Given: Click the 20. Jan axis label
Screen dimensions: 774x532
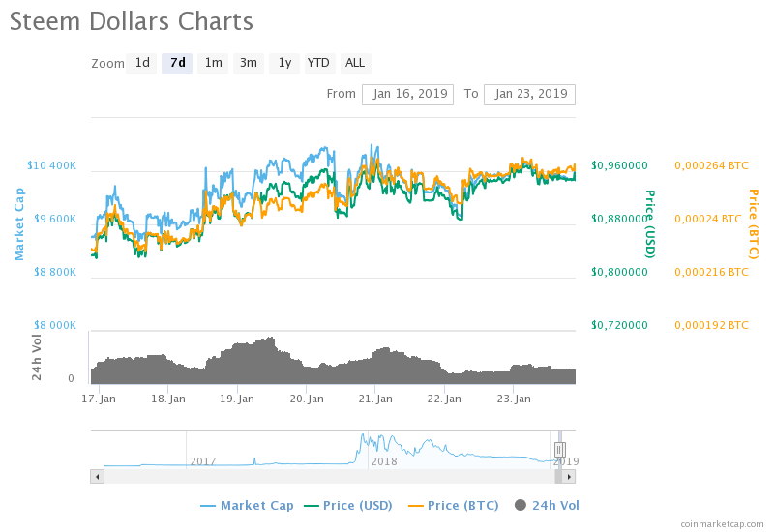Looking at the screenshot, I should click(307, 399).
